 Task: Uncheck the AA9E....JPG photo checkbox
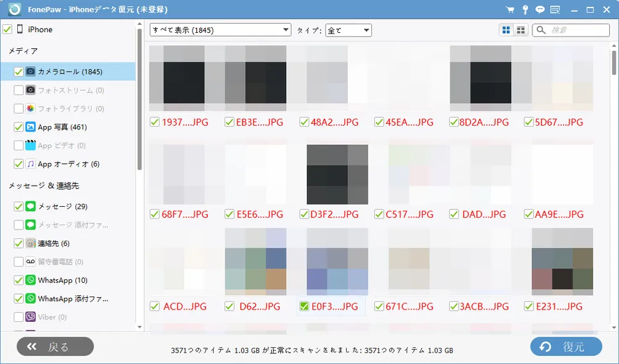click(529, 214)
